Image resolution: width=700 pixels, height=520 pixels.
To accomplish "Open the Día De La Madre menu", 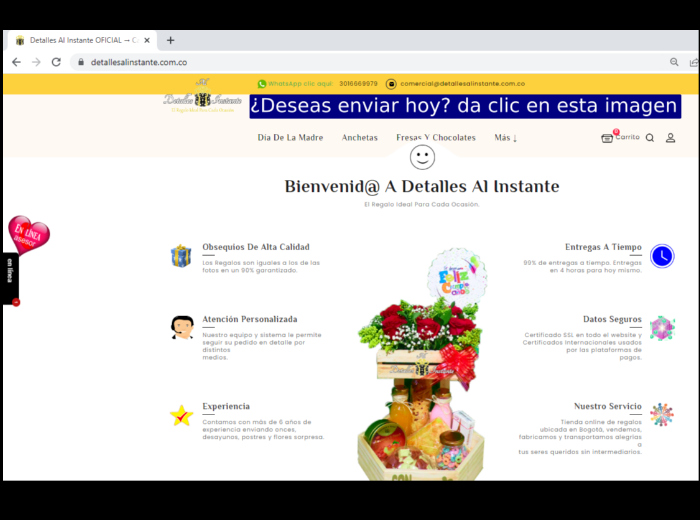I will 290,137.
